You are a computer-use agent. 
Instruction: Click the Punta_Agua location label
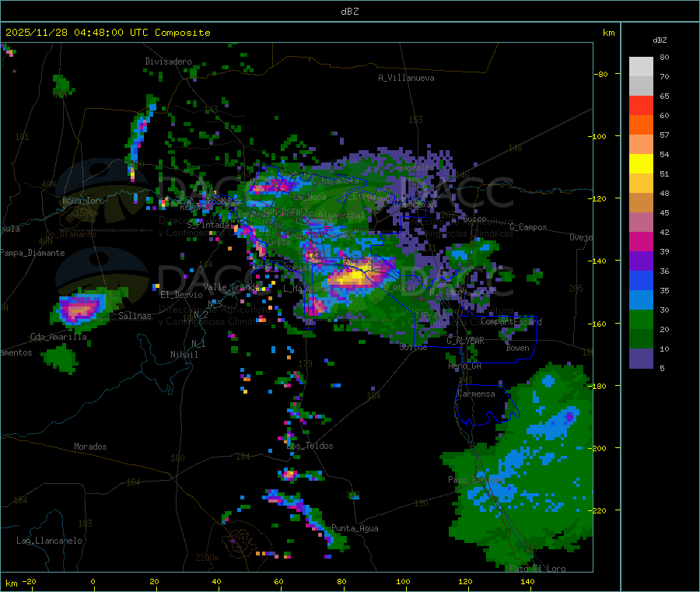(355, 528)
